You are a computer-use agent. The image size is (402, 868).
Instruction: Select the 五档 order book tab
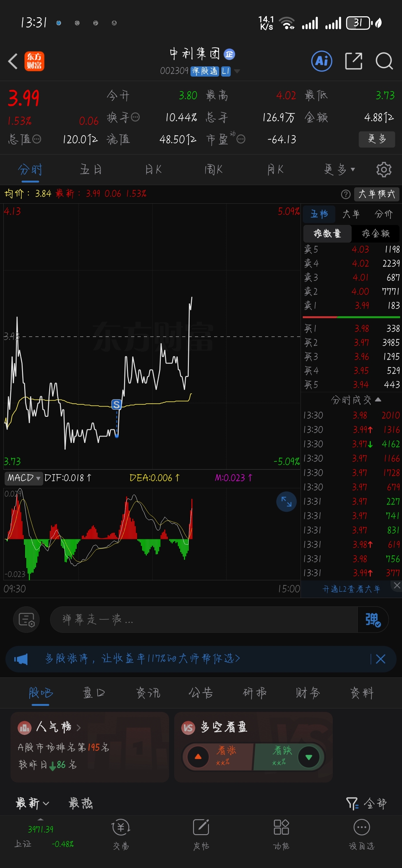[319, 214]
